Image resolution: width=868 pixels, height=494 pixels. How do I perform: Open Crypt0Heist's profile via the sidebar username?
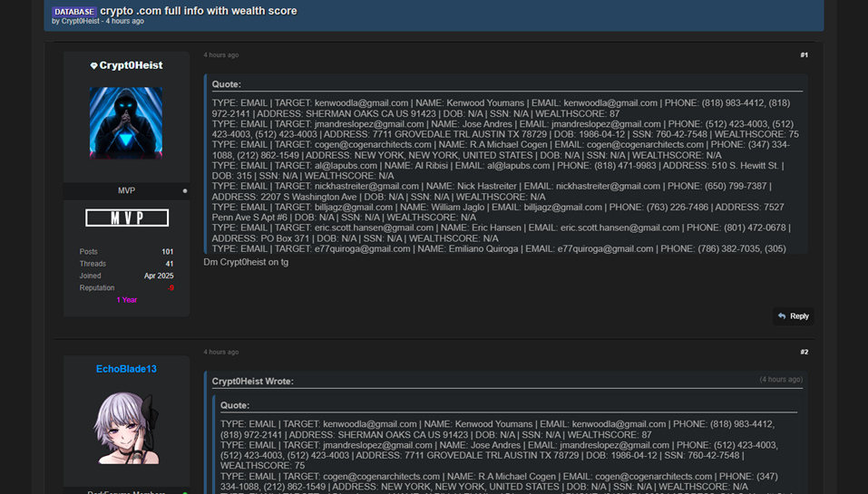(x=132, y=65)
